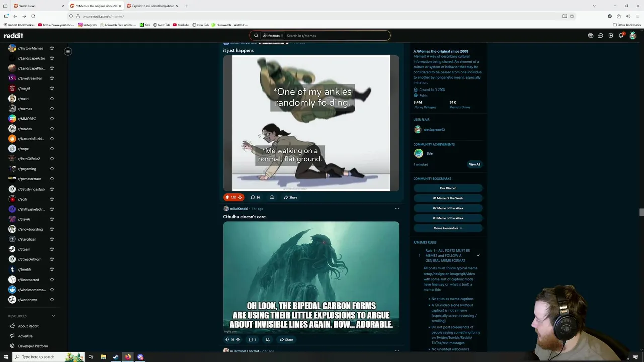Open Steam from the taskbar
The image size is (644, 362).
pyautogui.click(x=115, y=357)
